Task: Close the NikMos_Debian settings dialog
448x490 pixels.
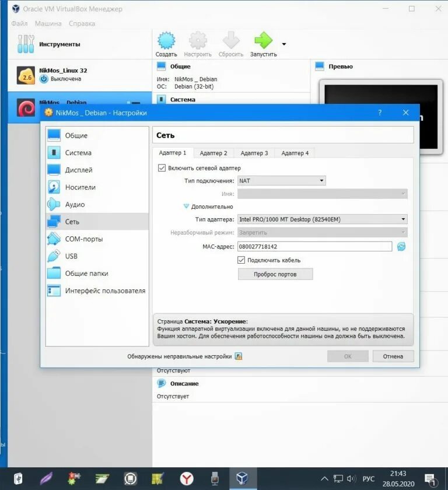Action: point(405,113)
